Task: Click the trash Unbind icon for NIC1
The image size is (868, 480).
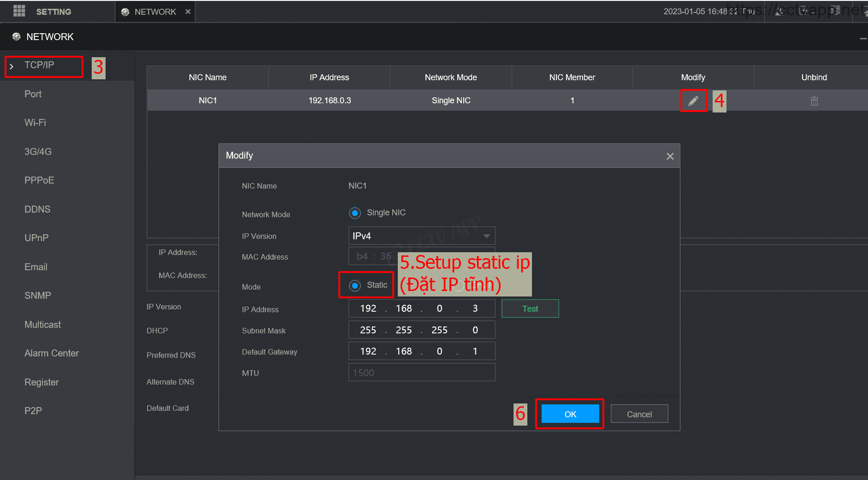Action: tap(814, 101)
